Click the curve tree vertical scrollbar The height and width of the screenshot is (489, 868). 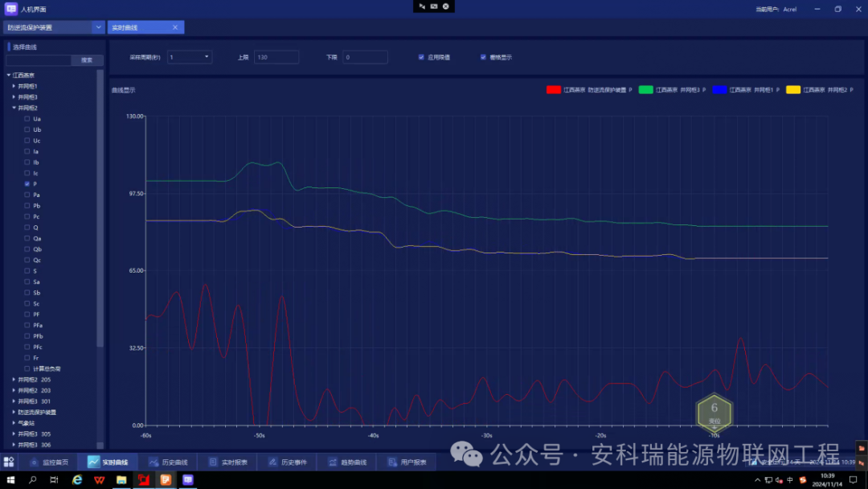point(100,208)
